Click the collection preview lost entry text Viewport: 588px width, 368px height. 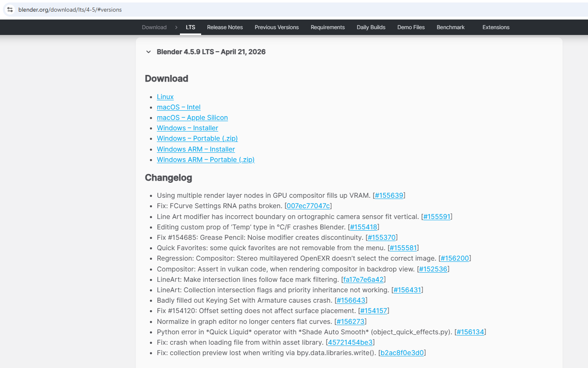(267, 353)
